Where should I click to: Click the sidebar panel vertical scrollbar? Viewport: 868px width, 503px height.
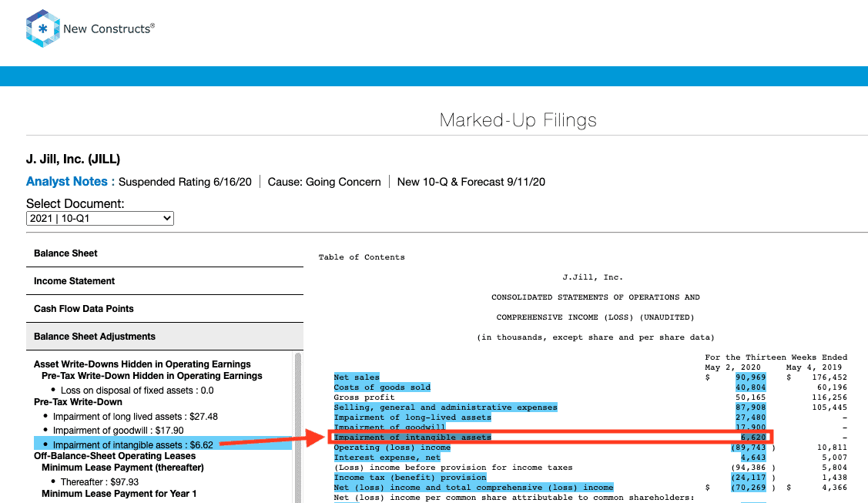(x=298, y=428)
